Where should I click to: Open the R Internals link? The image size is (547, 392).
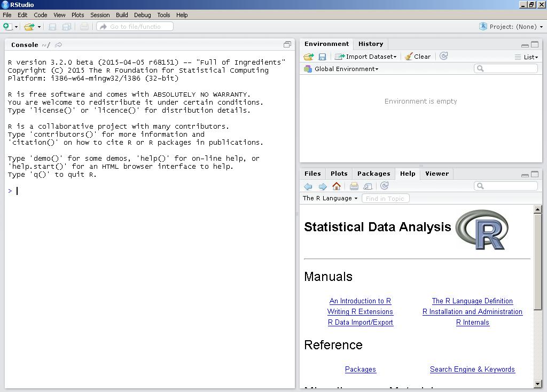[x=473, y=323]
